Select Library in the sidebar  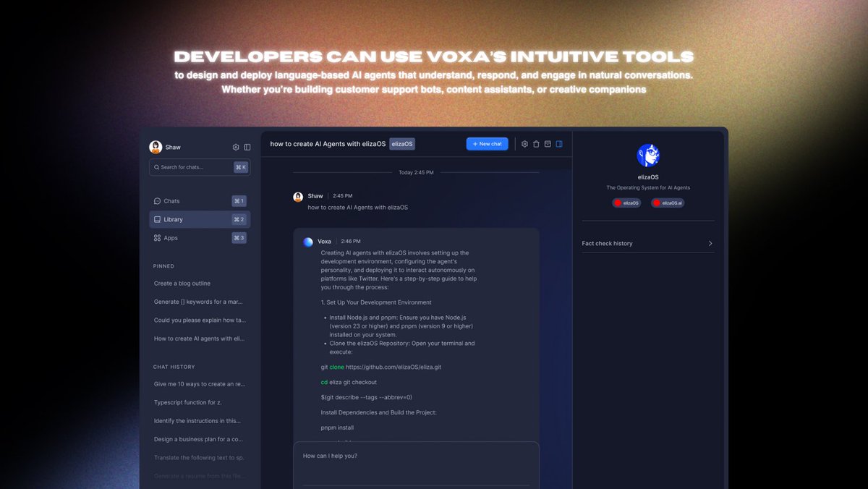click(200, 219)
